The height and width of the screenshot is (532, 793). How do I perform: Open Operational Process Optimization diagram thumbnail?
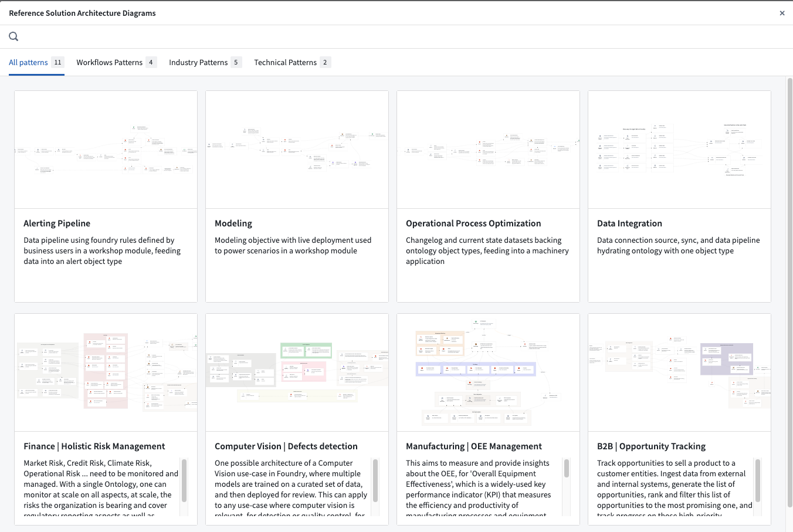click(489, 150)
